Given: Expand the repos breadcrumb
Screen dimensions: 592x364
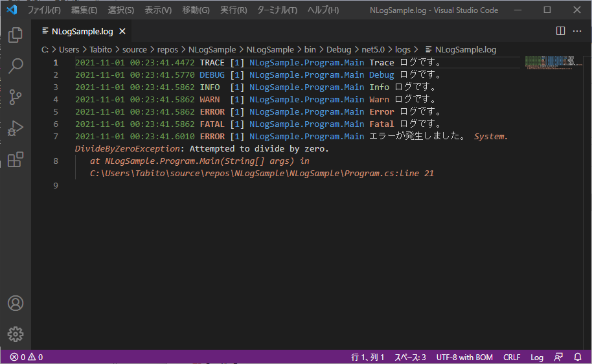Looking at the screenshot, I should click(167, 49).
